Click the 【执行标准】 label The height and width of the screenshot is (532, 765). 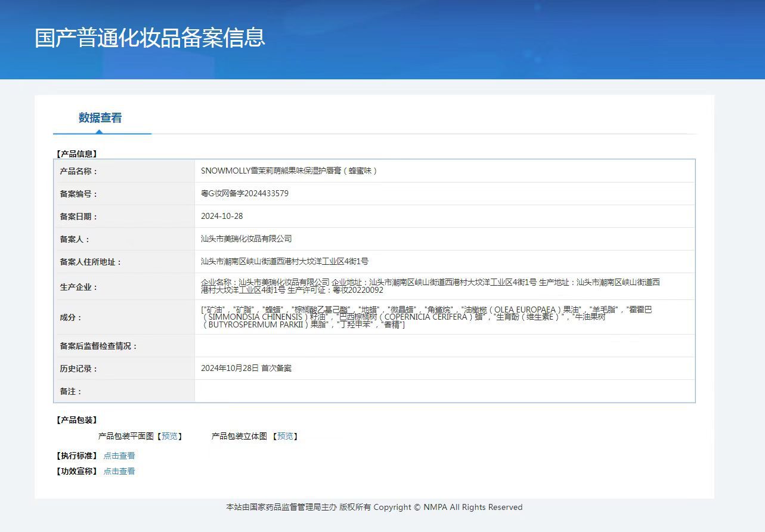click(76, 456)
